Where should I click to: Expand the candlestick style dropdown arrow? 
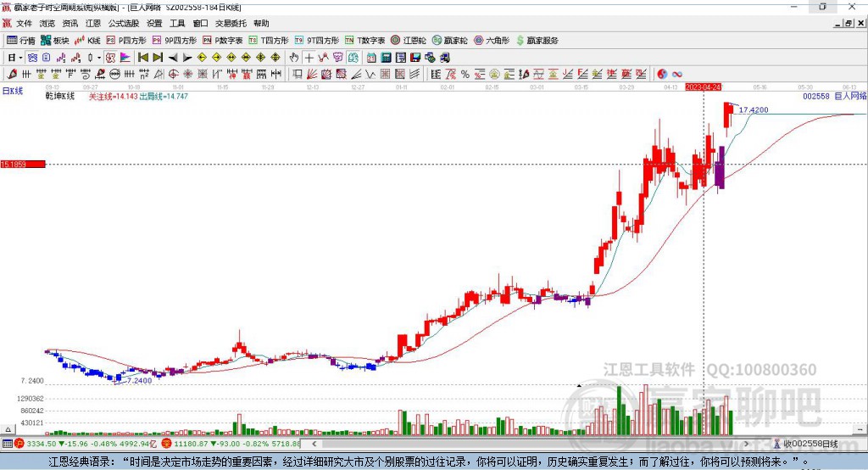tap(99, 58)
